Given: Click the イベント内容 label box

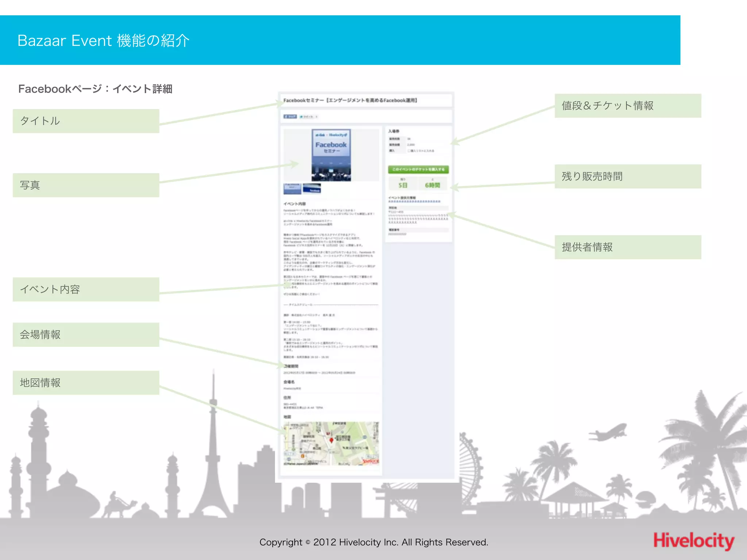Looking at the screenshot, I should (86, 289).
